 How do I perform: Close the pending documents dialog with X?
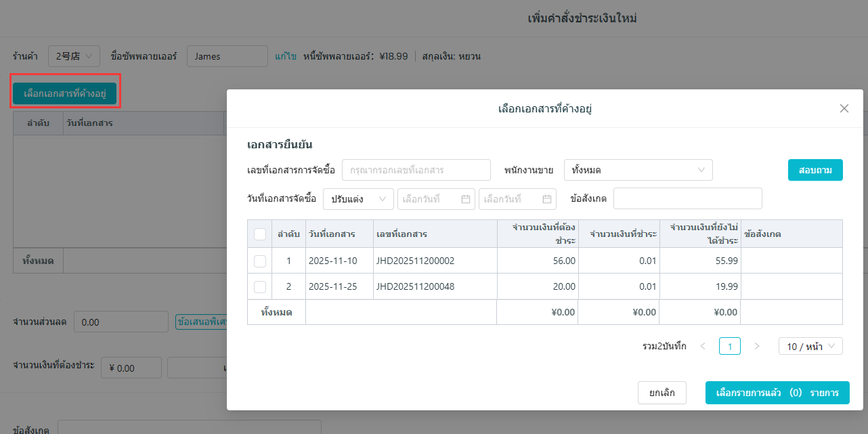coord(844,108)
